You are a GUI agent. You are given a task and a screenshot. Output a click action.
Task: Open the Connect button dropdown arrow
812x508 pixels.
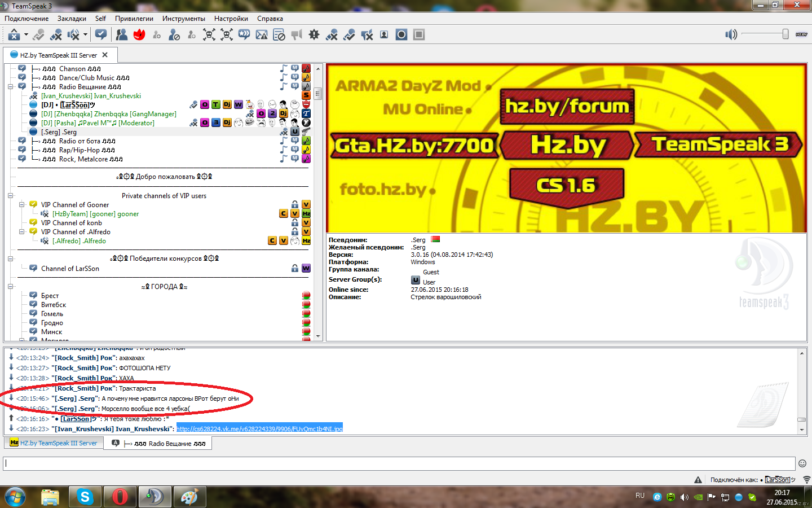[x=26, y=34]
